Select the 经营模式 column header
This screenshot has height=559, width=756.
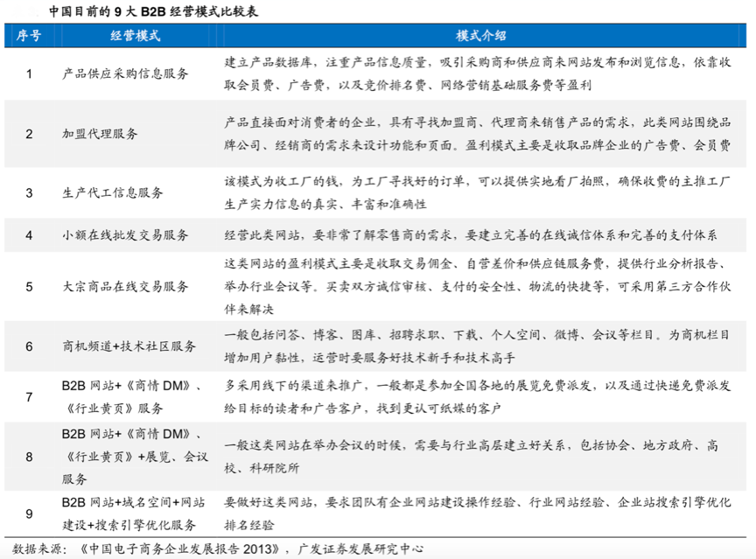point(136,36)
